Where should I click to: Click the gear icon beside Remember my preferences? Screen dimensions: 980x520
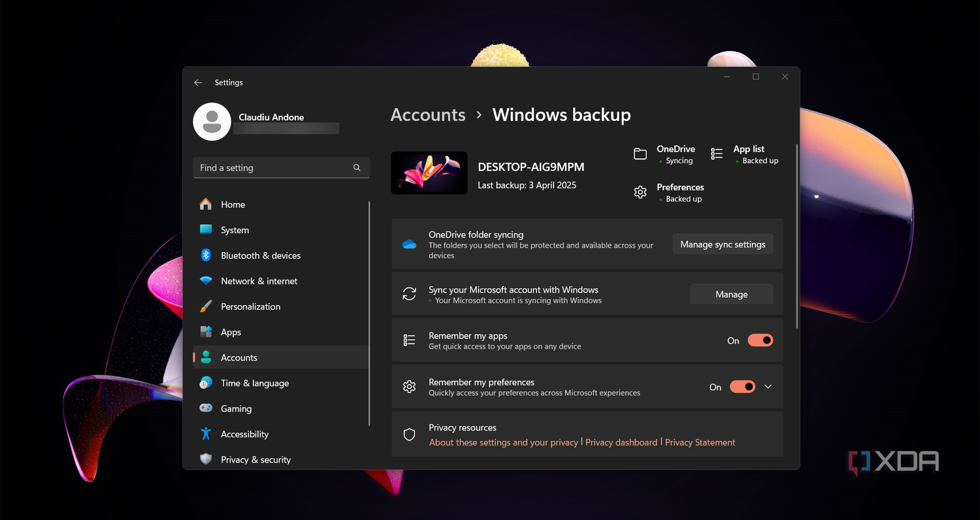(x=410, y=387)
